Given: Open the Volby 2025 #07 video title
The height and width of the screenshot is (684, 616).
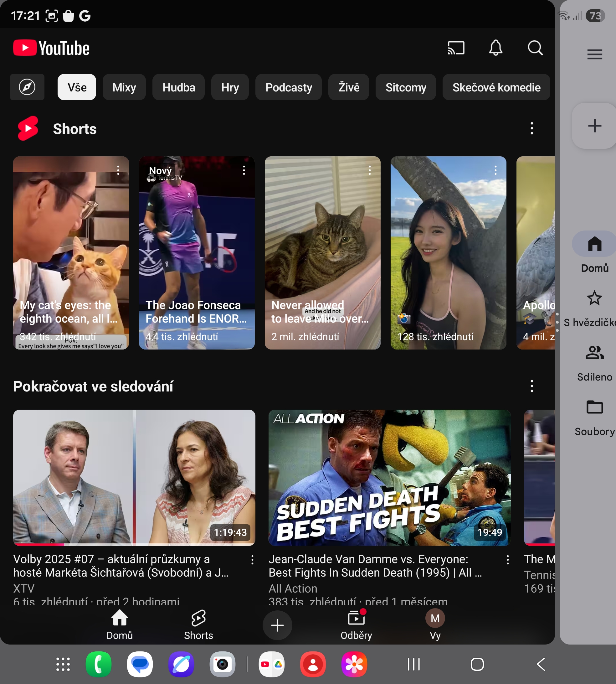Looking at the screenshot, I should coord(121,566).
